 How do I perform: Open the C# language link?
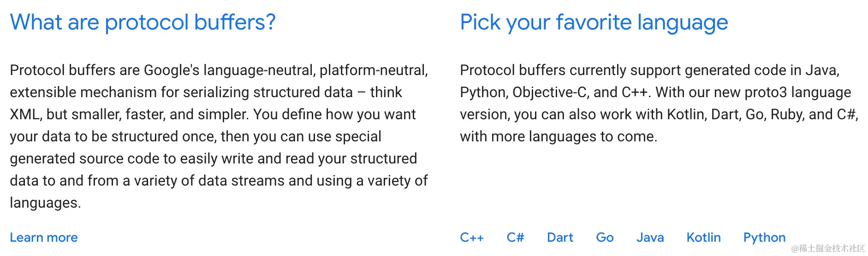pos(515,238)
